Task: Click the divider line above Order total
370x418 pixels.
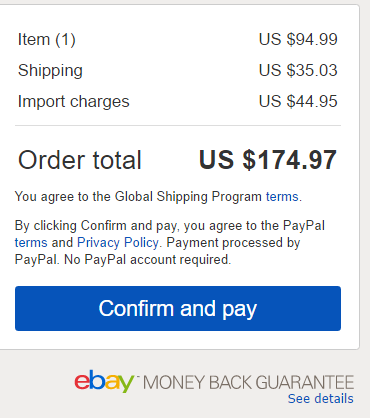Action: [178, 126]
